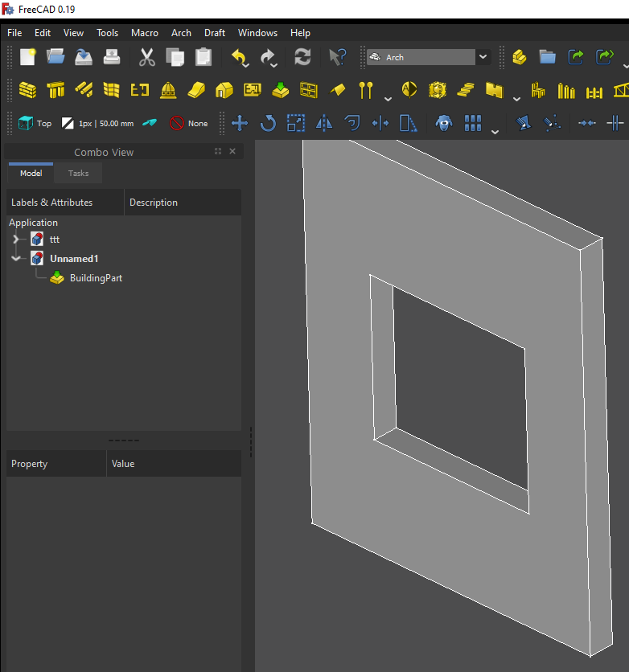Viewport: 629px width, 672px height.
Task: Click the What's This help cursor icon
Action: pyautogui.click(x=337, y=57)
